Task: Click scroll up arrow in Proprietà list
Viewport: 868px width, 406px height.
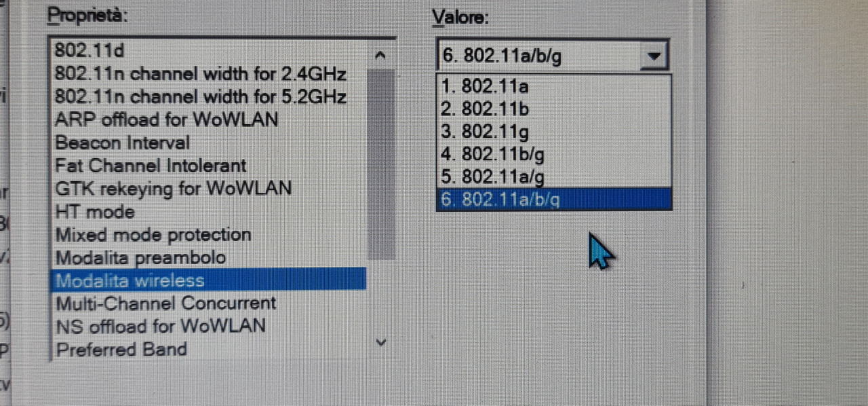Action: pos(381,56)
